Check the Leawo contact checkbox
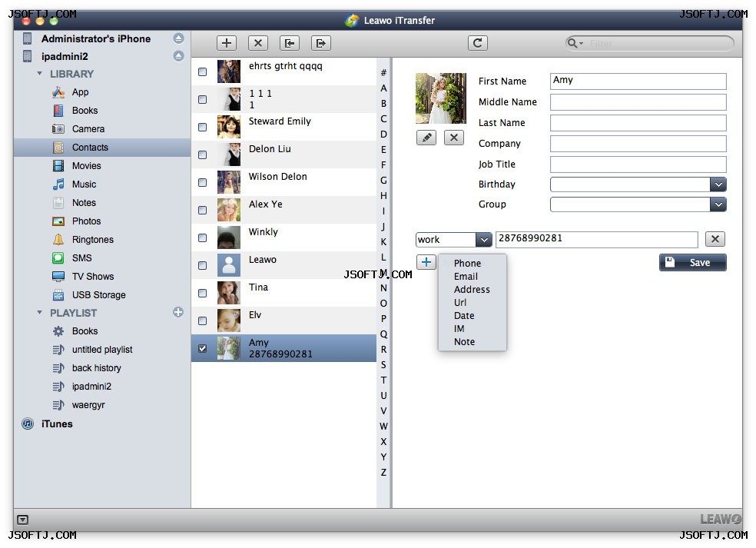756x548 pixels. coord(203,265)
